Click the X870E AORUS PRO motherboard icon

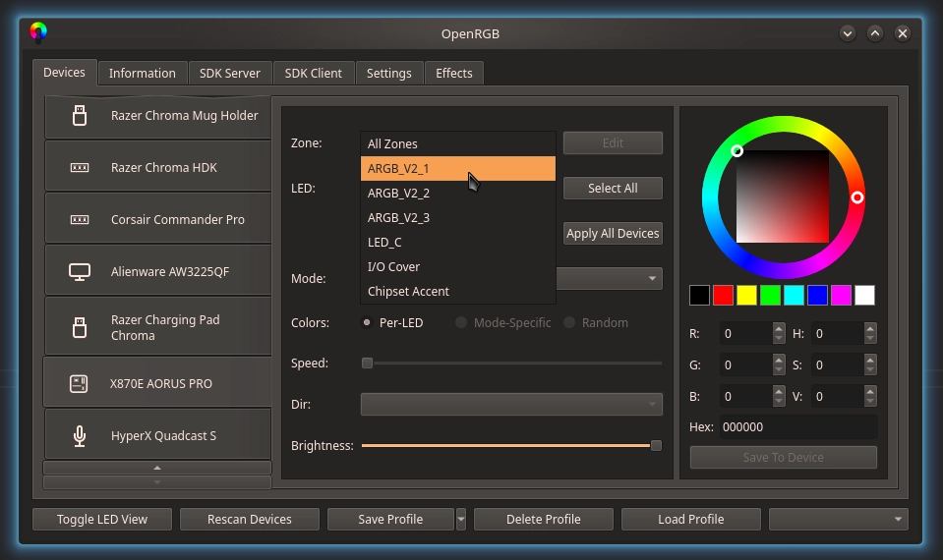(x=79, y=384)
